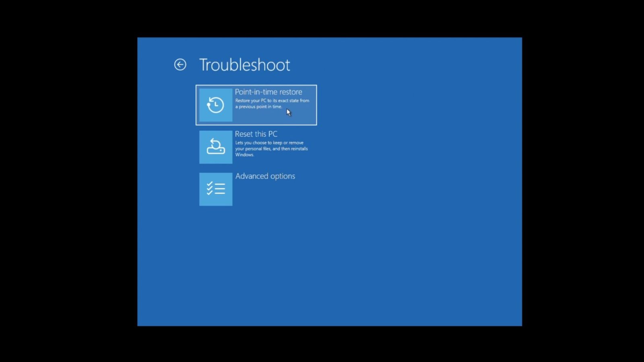Select the Reset this PC title text
This screenshot has width=644, height=362.
coord(256,134)
